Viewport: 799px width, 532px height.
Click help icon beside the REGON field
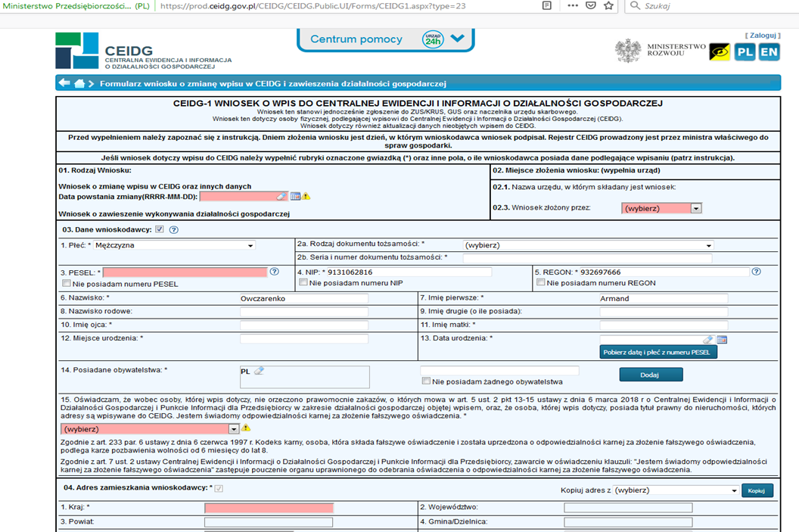755,272
